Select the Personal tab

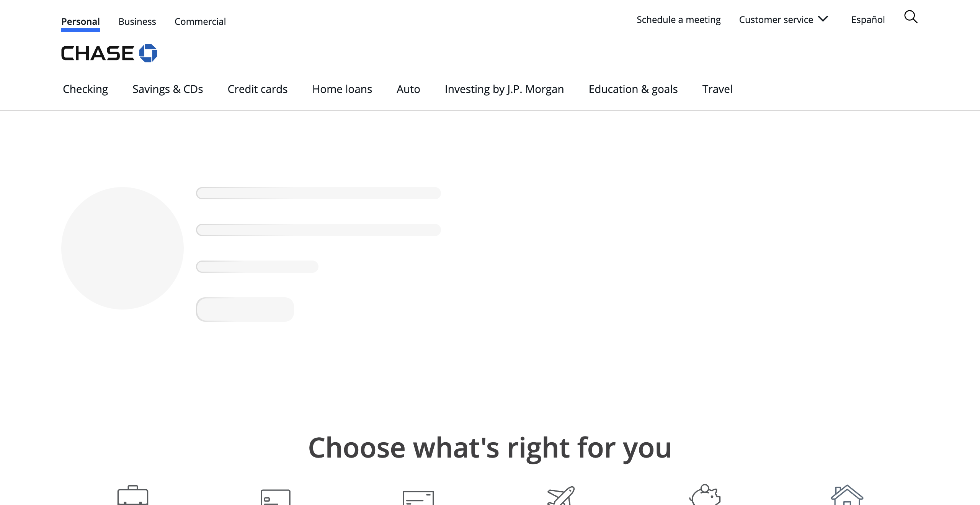pos(80,21)
